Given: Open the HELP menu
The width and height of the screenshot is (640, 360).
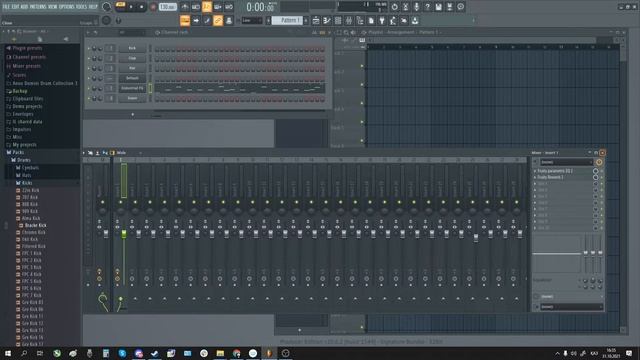Looking at the screenshot, I should (x=93, y=7).
